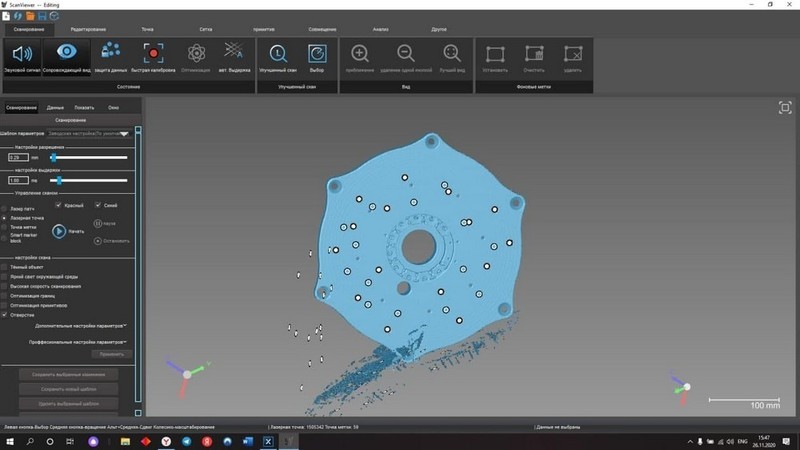Image resolution: width=800 pixels, height=450 pixels.
Task: Select the Лазер пат+ radio option
Action: (x=6, y=208)
